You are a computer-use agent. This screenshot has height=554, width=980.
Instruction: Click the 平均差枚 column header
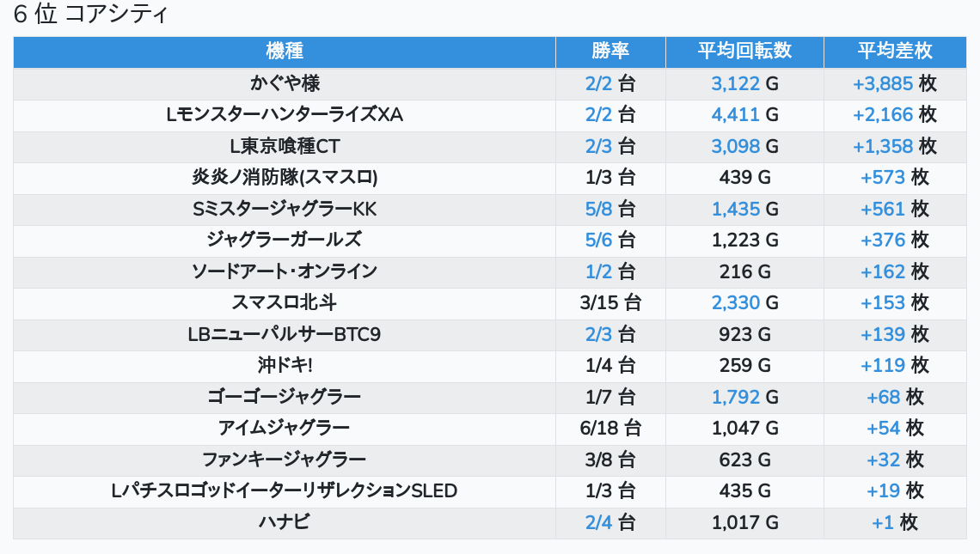(x=894, y=51)
